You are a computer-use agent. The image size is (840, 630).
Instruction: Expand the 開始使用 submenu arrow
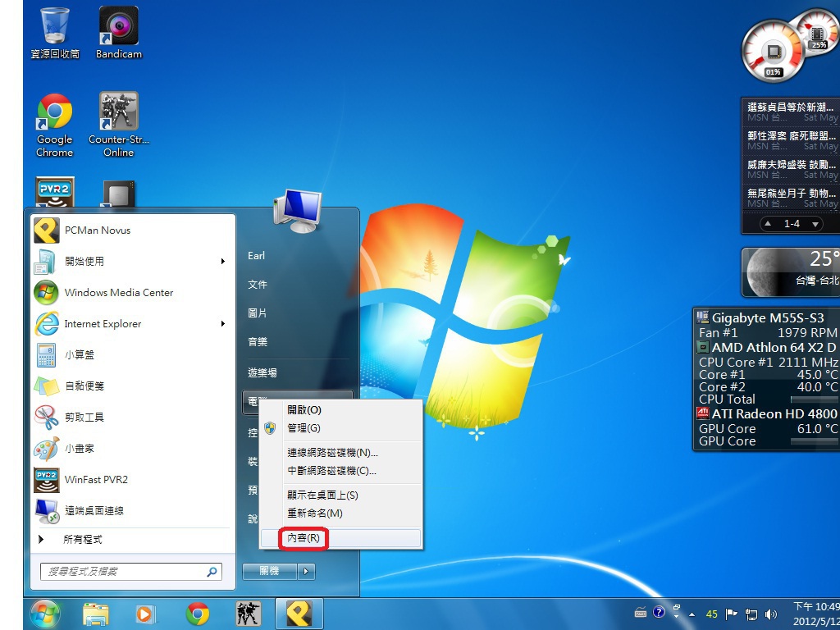pyautogui.click(x=223, y=262)
